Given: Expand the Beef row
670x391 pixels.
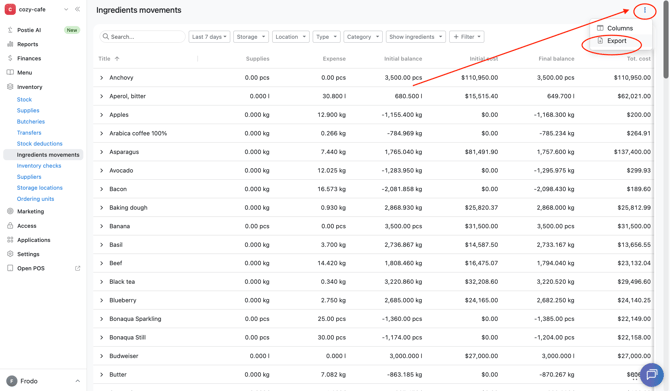Looking at the screenshot, I should [101, 263].
